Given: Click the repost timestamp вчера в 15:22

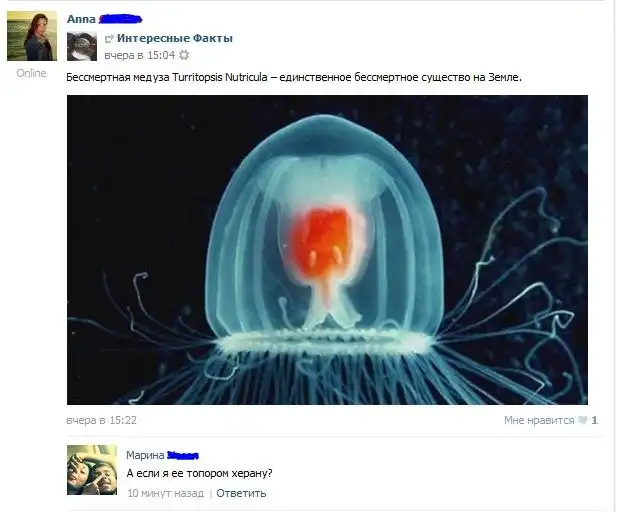Looking at the screenshot, I should (x=101, y=420).
